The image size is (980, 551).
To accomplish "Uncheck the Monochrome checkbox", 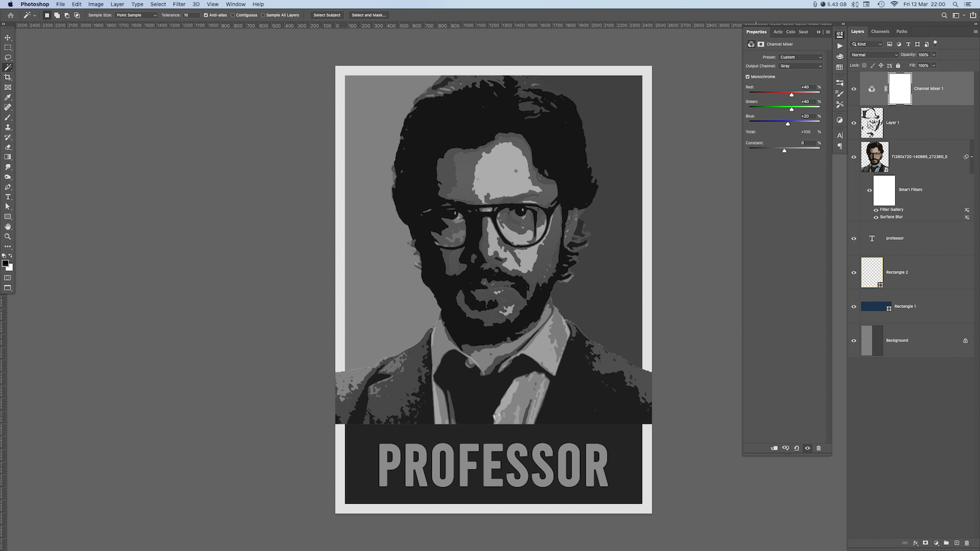I will pyautogui.click(x=748, y=77).
